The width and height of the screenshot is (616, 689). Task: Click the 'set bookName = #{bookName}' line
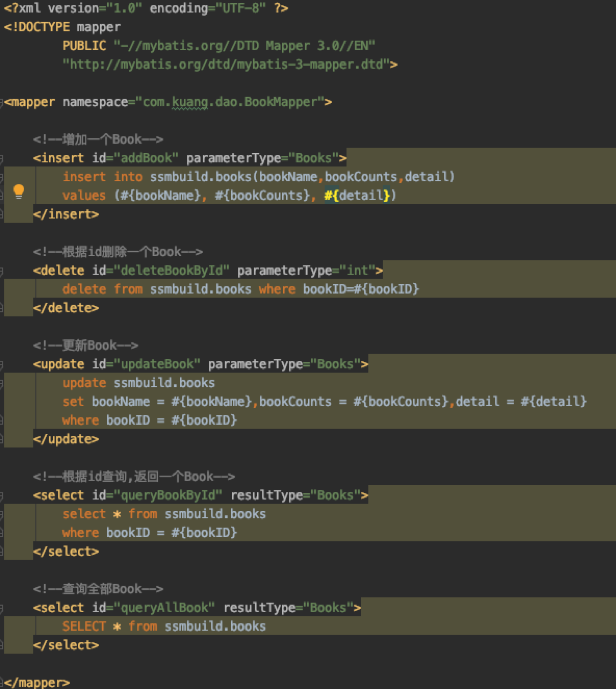[x=324, y=402]
